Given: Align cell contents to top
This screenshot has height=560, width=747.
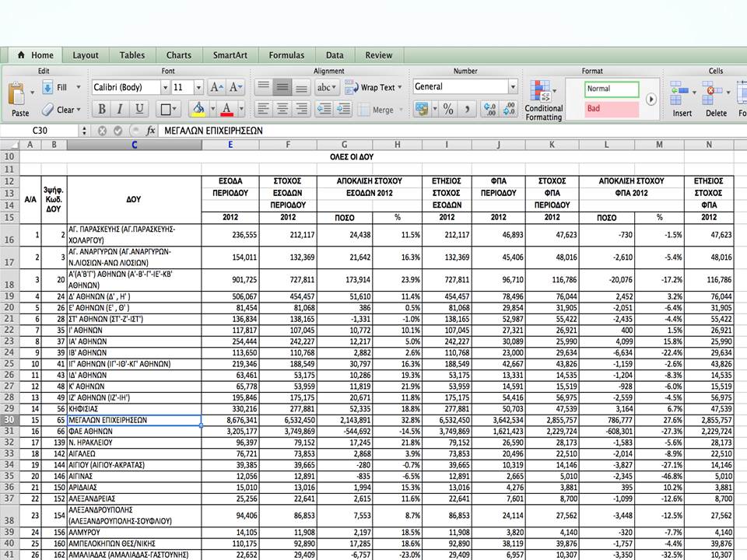Looking at the screenshot, I should 263,87.
